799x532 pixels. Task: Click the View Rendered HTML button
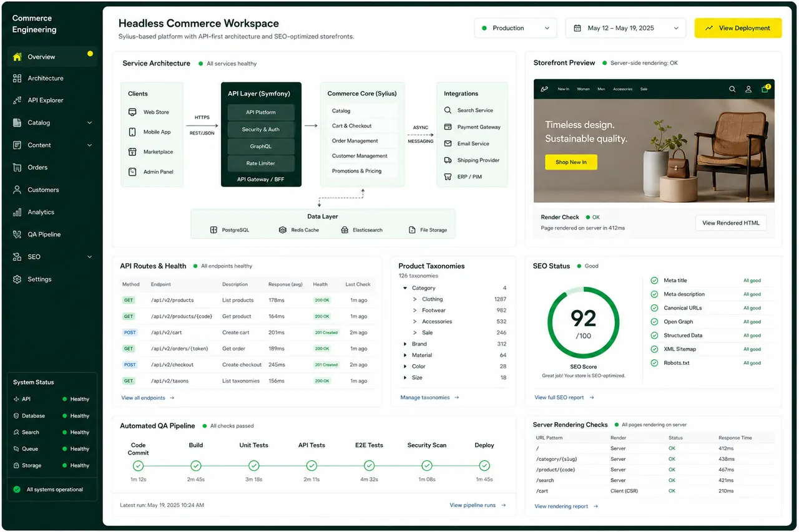pyautogui.click(x=731, y=223)
